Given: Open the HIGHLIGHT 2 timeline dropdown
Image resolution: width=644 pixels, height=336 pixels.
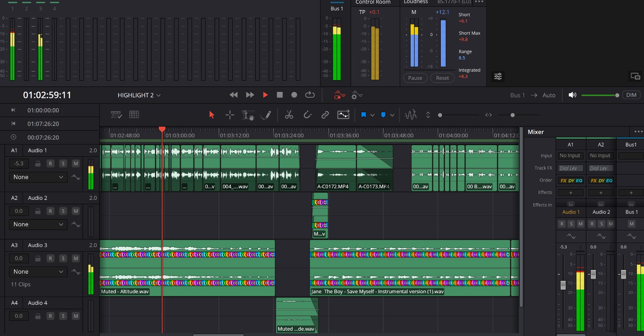Looking at the screenshot, I should [x=139, y=95].
